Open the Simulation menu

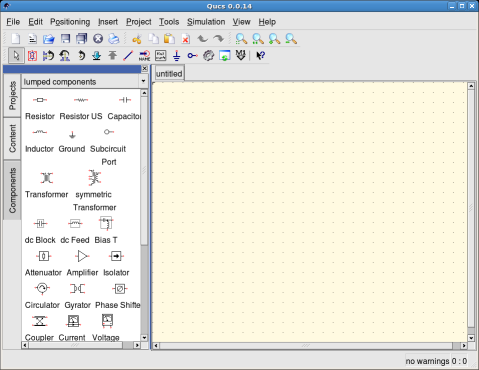click(x=206, y=22)
